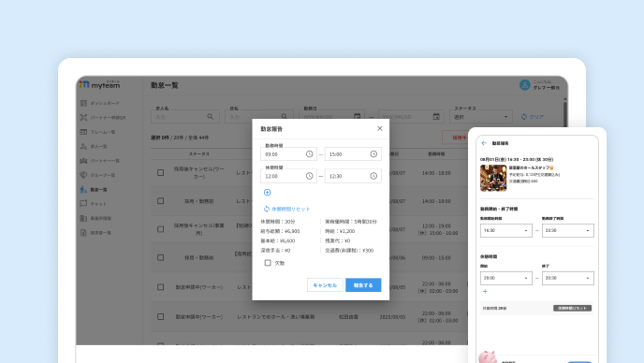Open mobile work start time 16:30 dropdown

506,230
